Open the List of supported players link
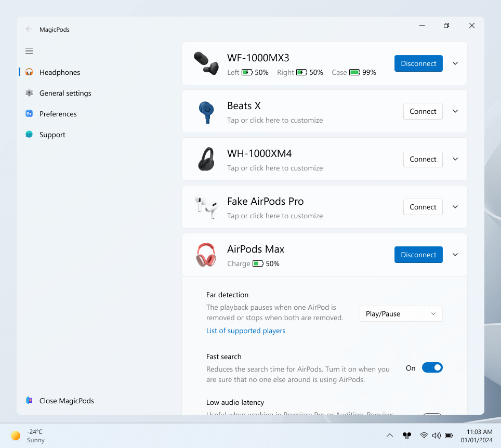The image size is (501, 448). tap(246, 331)
